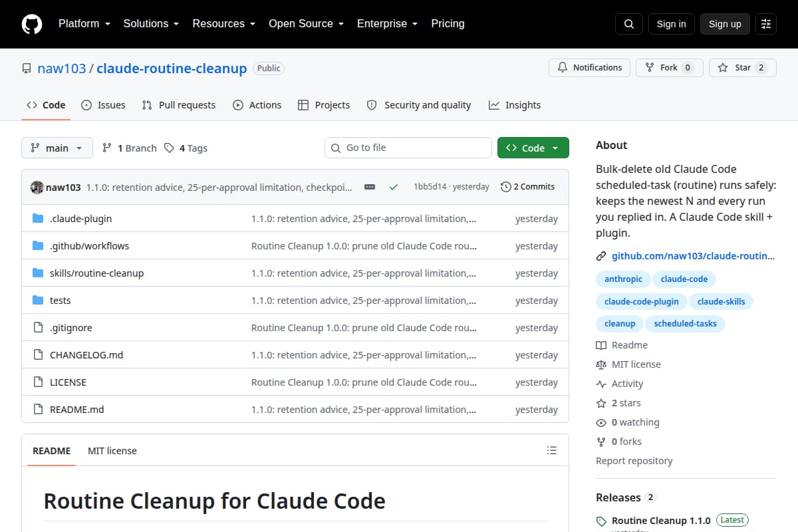Click the Report repository link
Viewport: 798px width, 532px height.
pos(634,461)
